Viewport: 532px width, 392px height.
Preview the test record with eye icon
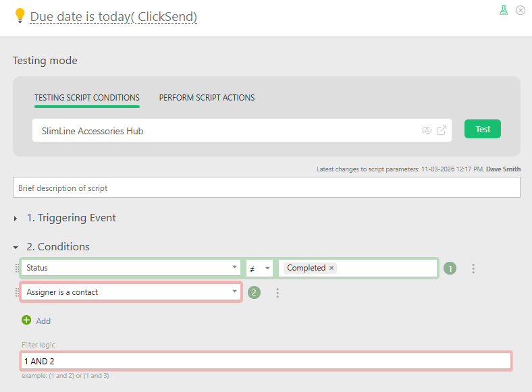pyautogui.click(x=427, y=131)
